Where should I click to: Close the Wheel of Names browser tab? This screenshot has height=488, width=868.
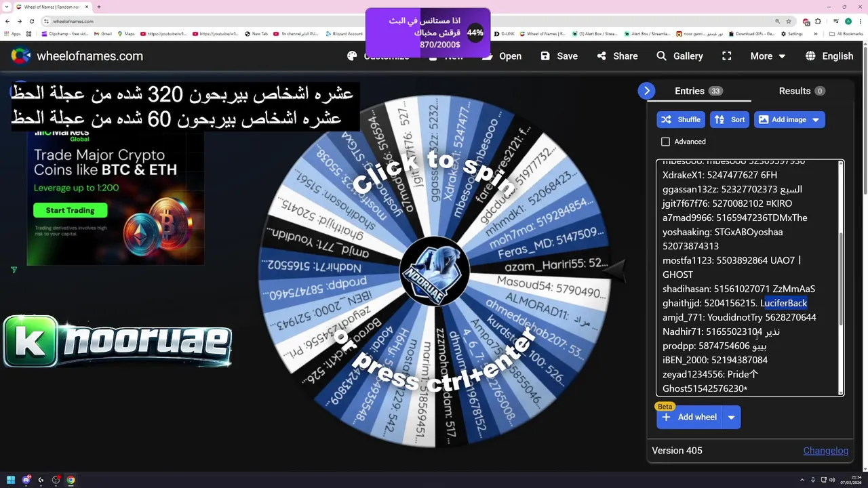(x=87, y=7)
